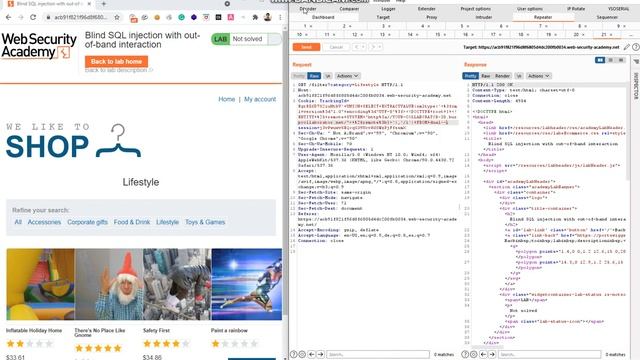Switch response view to Render
This screenshot has height=360, width=640.
(502, 76)
